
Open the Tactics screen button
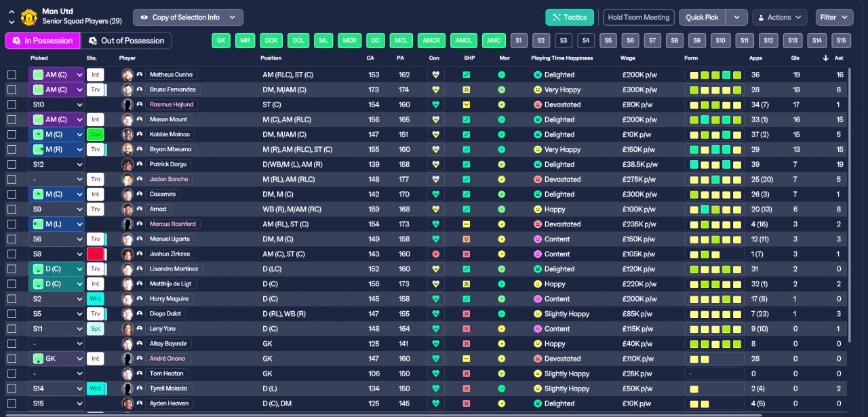[570, 18]
